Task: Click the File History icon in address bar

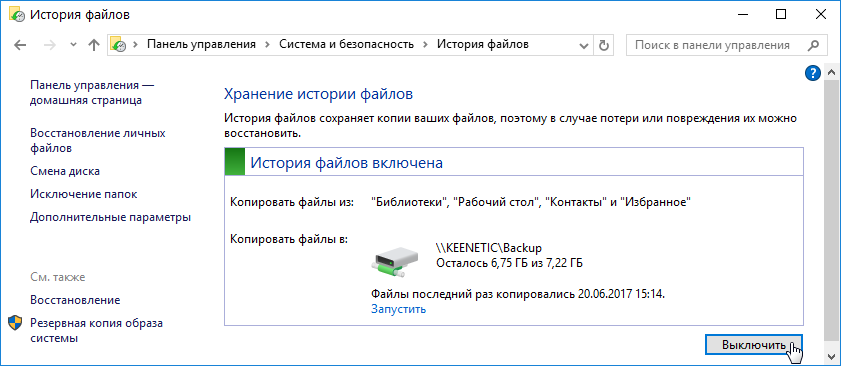Action: click(119, 45)
